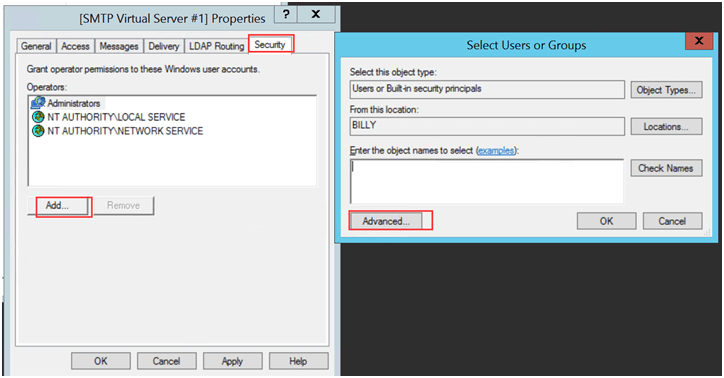724x378 pixels.
Task: Select NT AUTHORITY\LOCAL SERVICE entry text
Action: (x=116, y=117)
